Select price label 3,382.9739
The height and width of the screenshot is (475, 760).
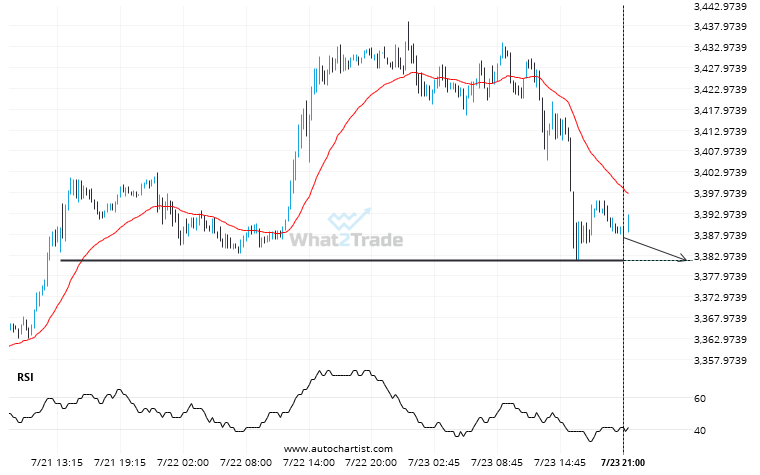tap(720, 256)
